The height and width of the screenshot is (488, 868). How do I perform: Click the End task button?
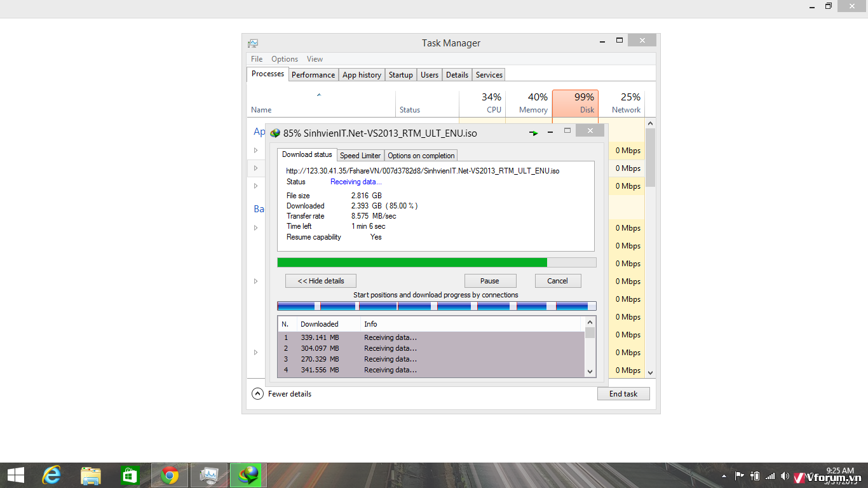coord(623,394)
